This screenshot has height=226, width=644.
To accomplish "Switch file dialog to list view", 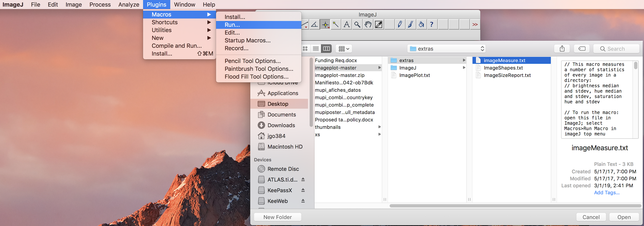I will click(316, 49).
